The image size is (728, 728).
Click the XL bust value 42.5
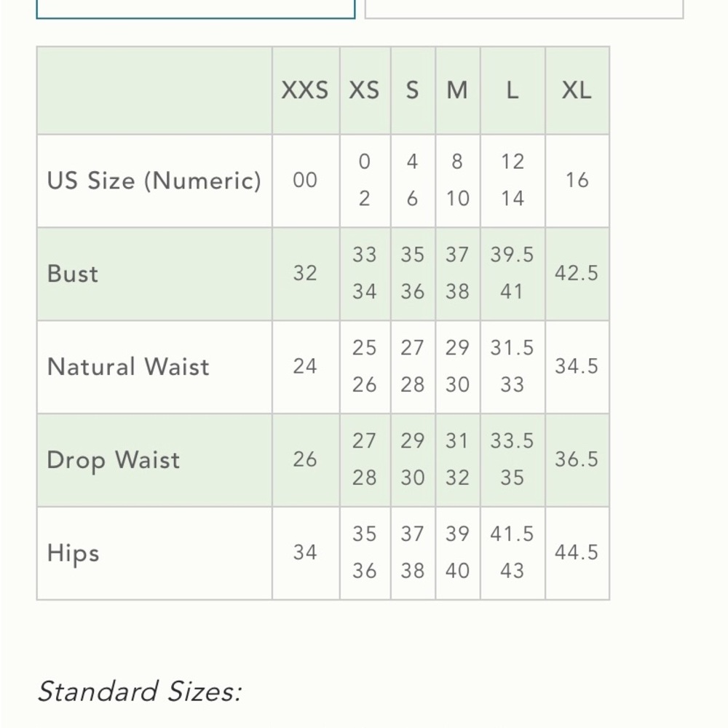click(x=577, y=273)
